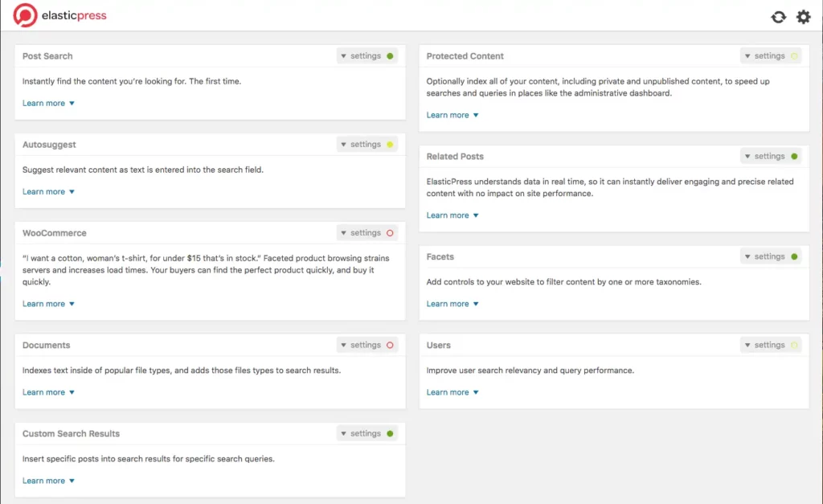The height and width of the screenshot is (504, 823).
Task: Open Learn more under Protected Content
Action: 452,116
